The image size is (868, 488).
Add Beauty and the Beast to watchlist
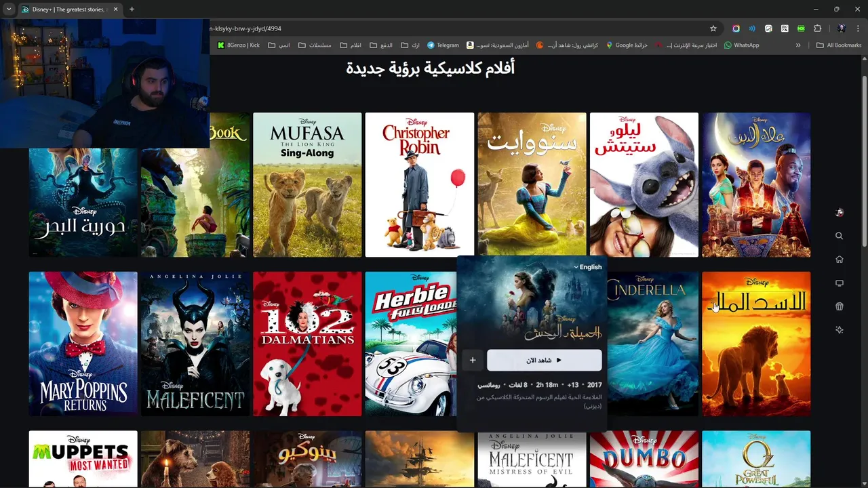pos(473,360)
